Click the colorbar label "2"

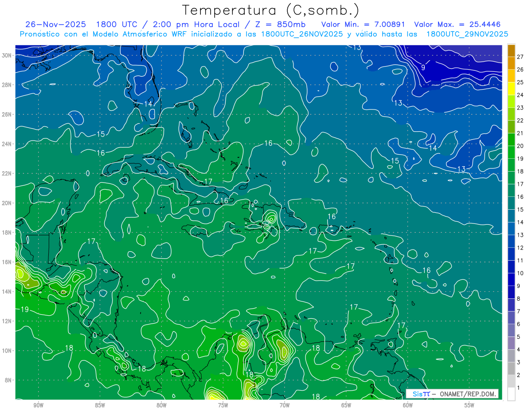[519, 375]
